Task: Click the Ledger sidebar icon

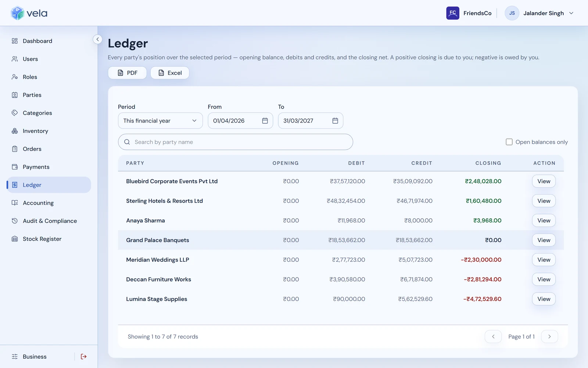Action: (x=15, y=185)
